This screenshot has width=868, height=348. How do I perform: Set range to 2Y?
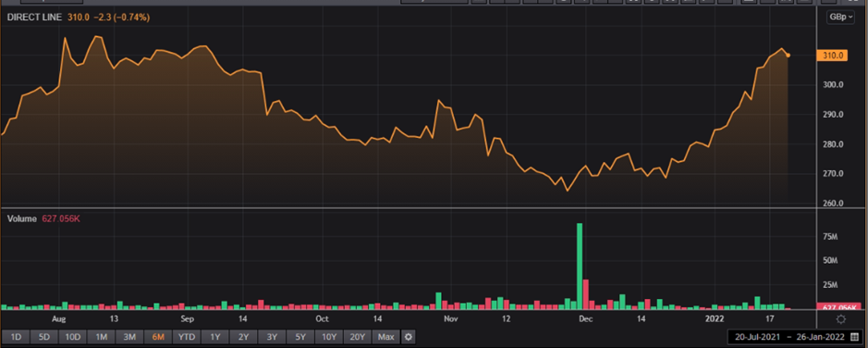[x=243, y=336]
